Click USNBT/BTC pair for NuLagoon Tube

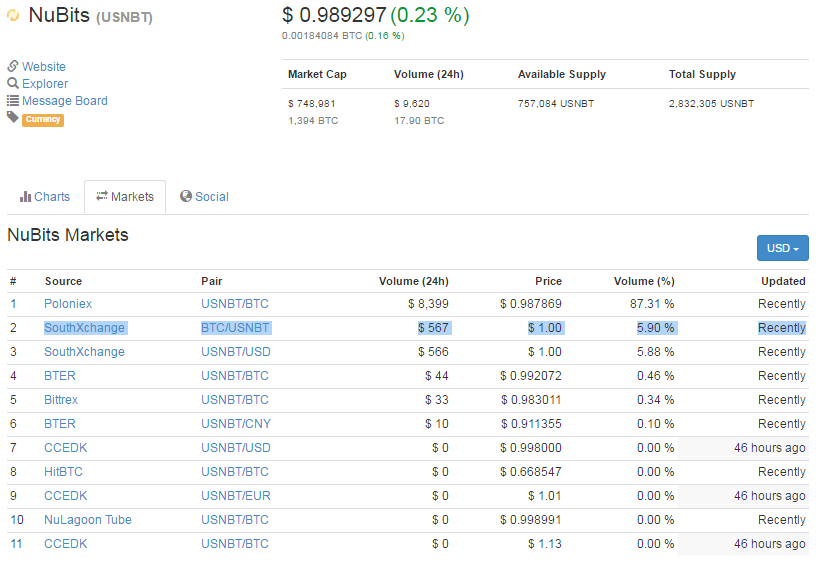coord(235,520)
